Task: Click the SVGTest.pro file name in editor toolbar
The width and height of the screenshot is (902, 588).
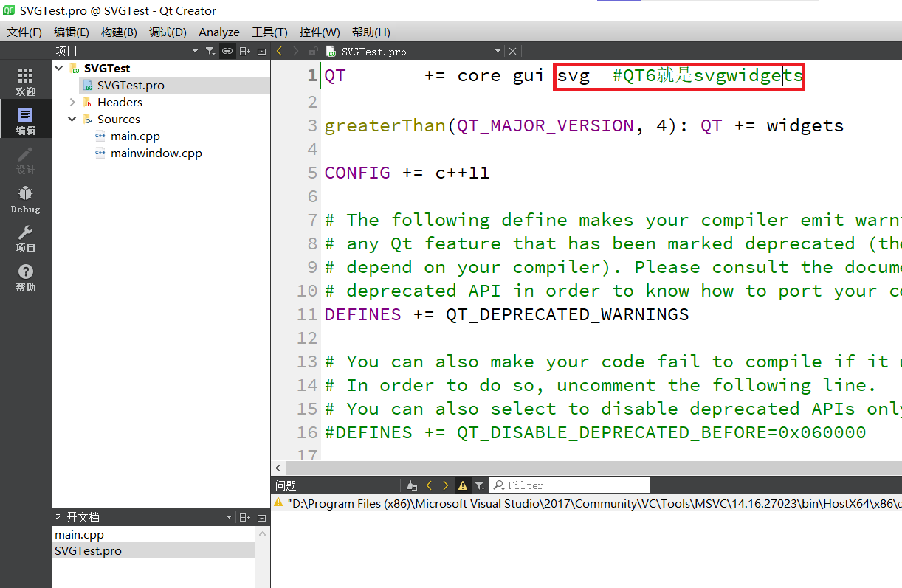Action: (373, 52)
